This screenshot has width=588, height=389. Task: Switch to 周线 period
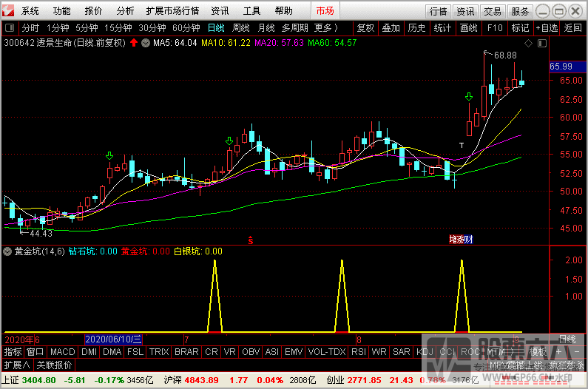241,28
